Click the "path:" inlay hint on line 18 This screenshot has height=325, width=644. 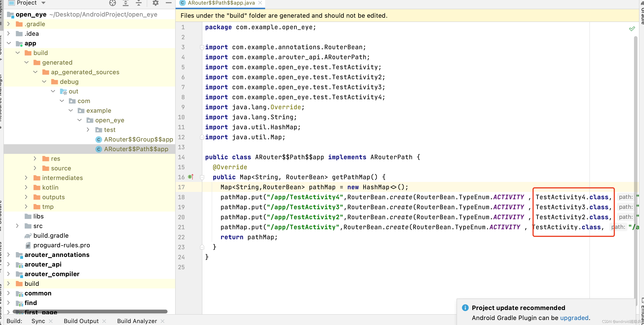pos(626,197)
